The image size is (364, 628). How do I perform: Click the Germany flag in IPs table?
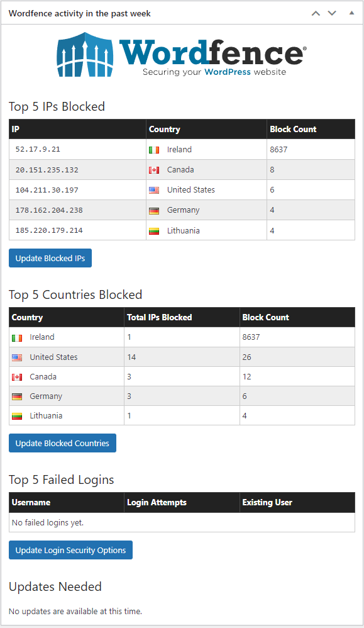coord(154,211)
